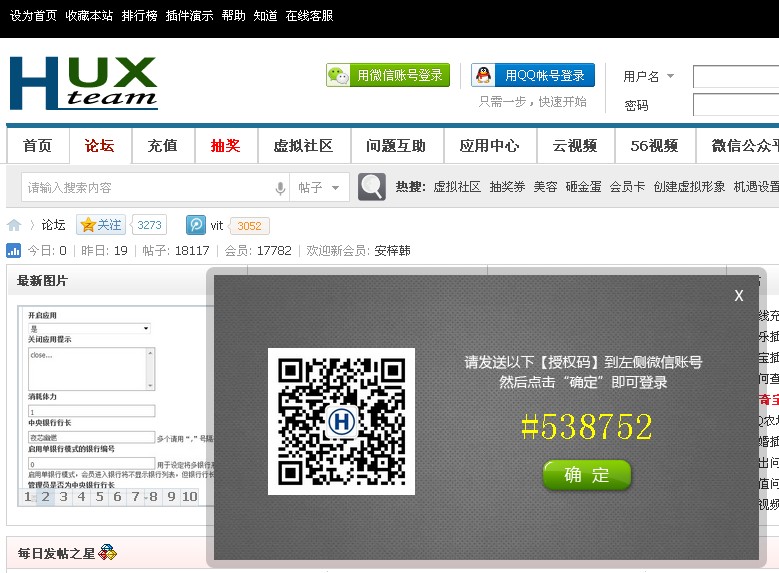Select slideshow page 1
779x573 pixels.
27,496
